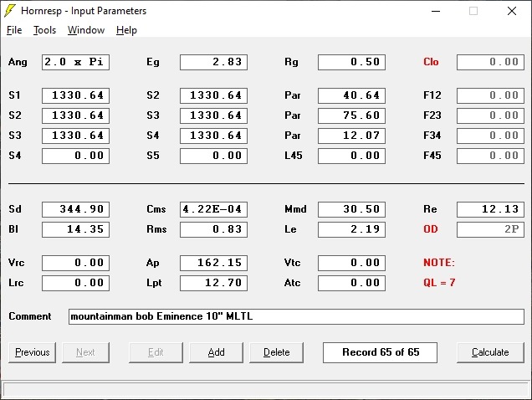Image resolution: width=532 pixels, height=400 pixels.
Task: Click the S4 field showing 1330.64
Action: pyautogui.click(x=214, y=136)
